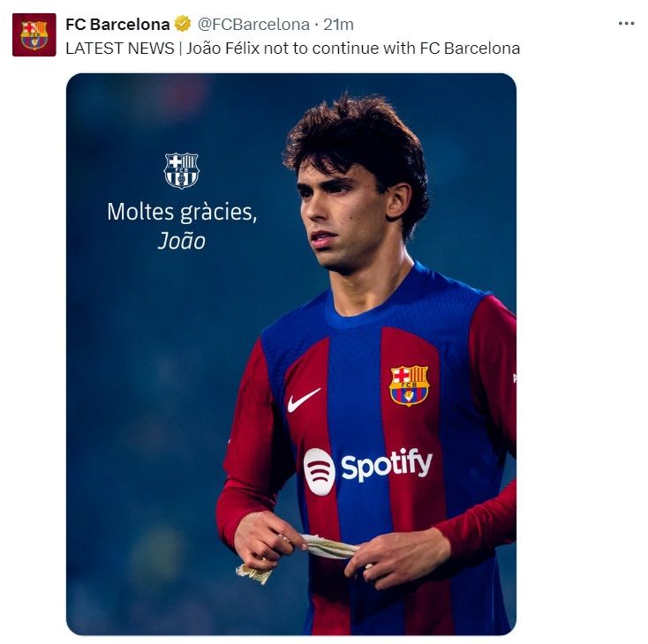Click the colored Barça crest on jersey chest

coord(409,386)
